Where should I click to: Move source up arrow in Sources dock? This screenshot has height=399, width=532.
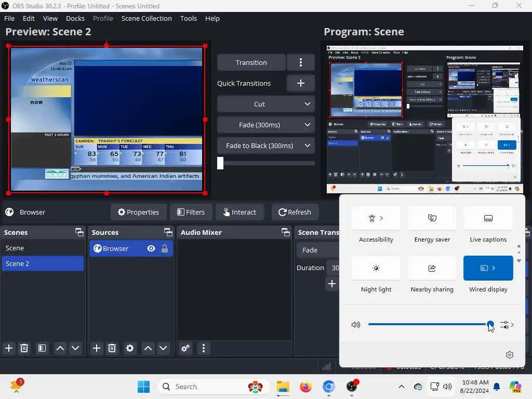[148, 348]
